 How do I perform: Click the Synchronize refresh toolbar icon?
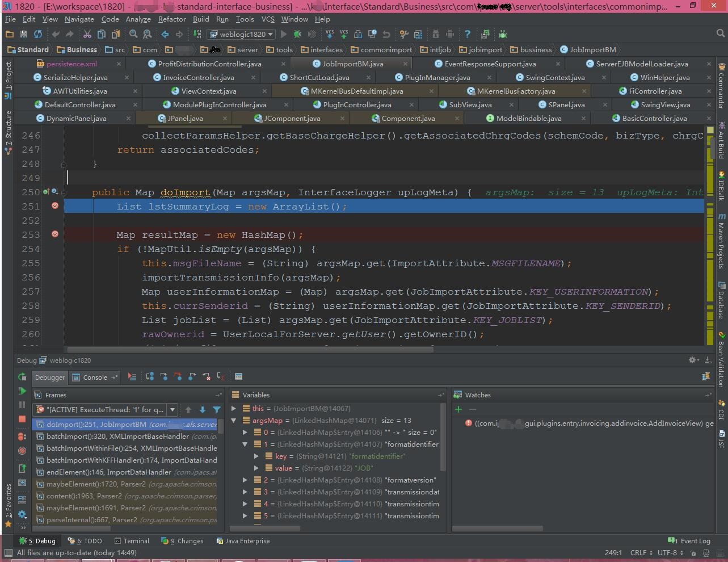coord(37,34)
